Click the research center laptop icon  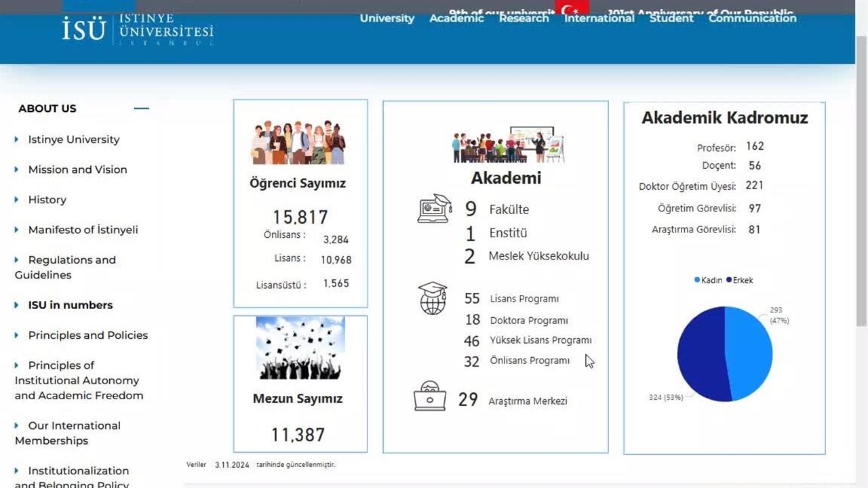(430, 396)
